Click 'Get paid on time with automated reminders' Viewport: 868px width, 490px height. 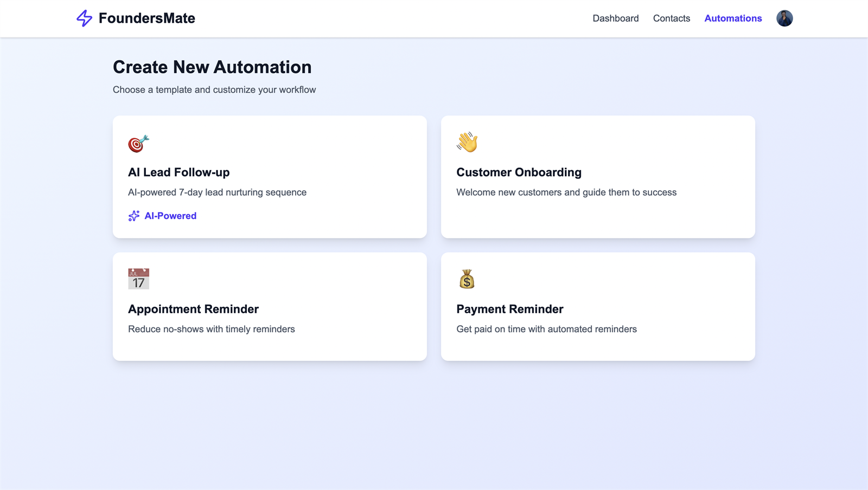546,329
